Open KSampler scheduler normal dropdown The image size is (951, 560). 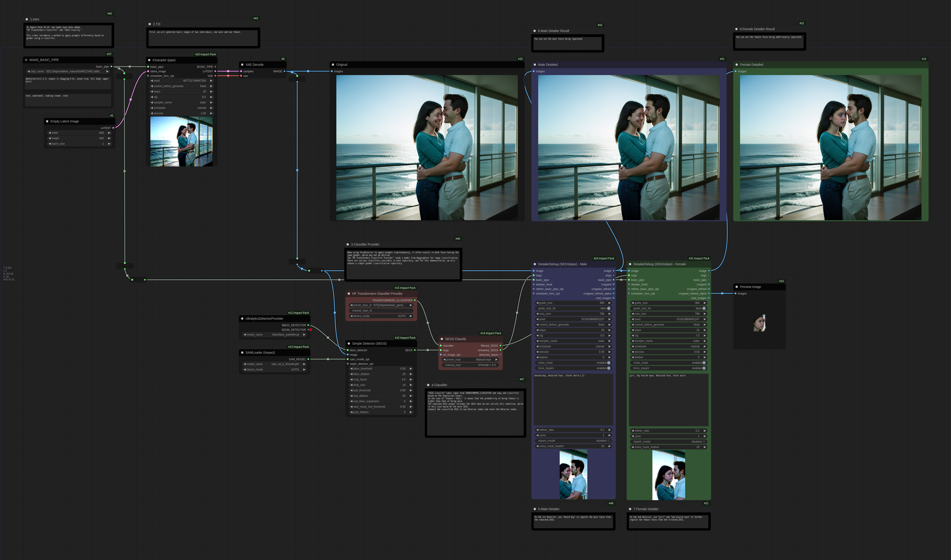click(181, 108)
